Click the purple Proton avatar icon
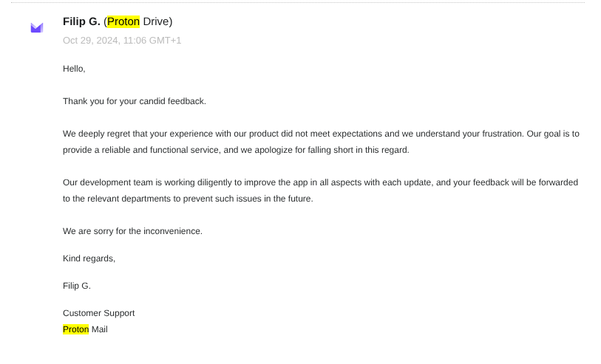Image resolution: width=601 pixels, height=364 pixels. tap(36, 28)
